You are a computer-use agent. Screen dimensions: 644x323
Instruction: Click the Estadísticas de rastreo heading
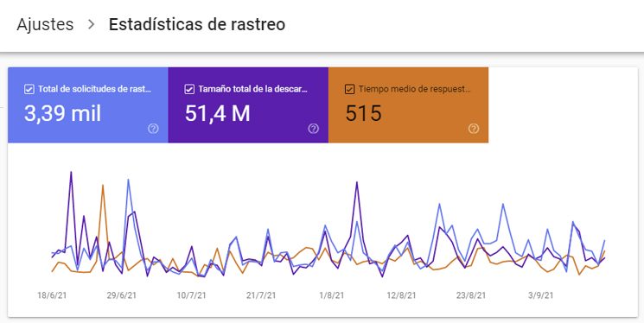[x=197, y=24]
